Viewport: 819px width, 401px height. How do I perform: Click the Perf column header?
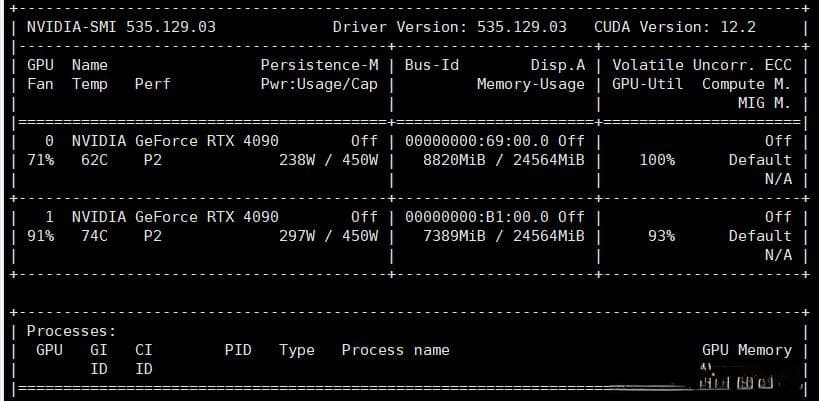point(153,84)
